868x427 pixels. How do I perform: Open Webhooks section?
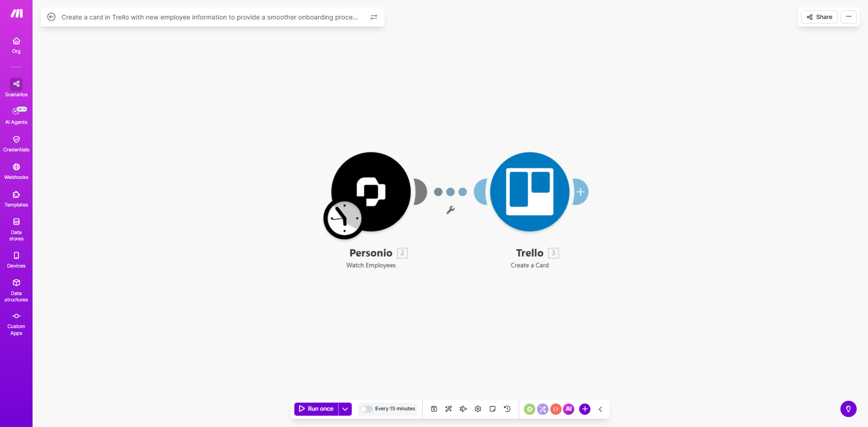(16, 171)
